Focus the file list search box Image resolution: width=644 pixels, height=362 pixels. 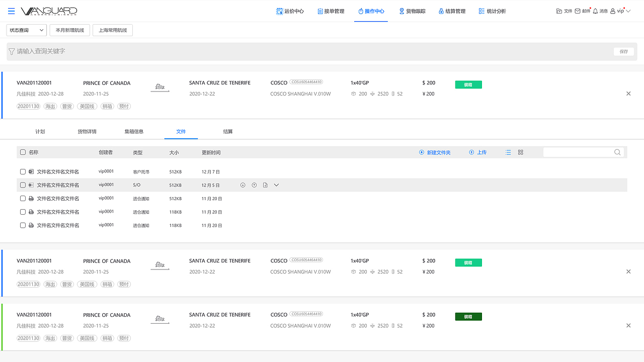tap(584, 152)
